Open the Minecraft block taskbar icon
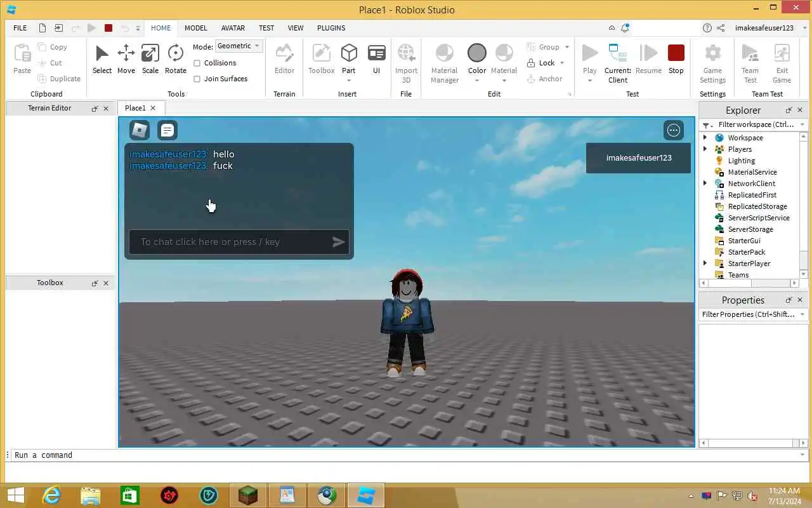Screen dimensions: 812x508 coord(248,495)
